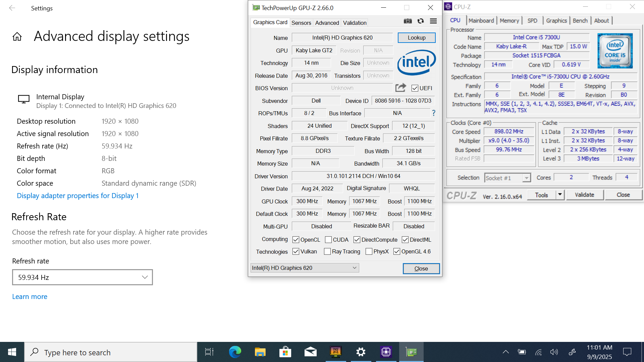Toggle the CUDA checkbox
644x362 pixels.
tap(328, 240)
